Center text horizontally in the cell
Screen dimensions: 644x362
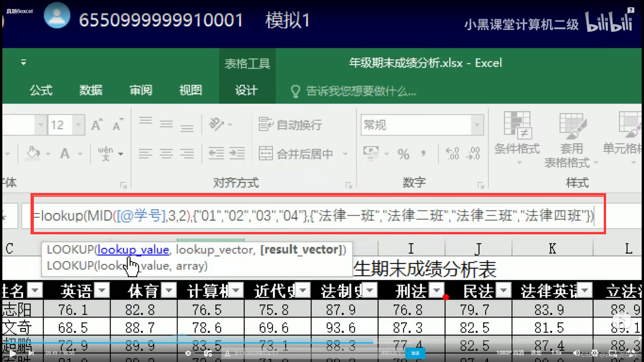point(166,154)
